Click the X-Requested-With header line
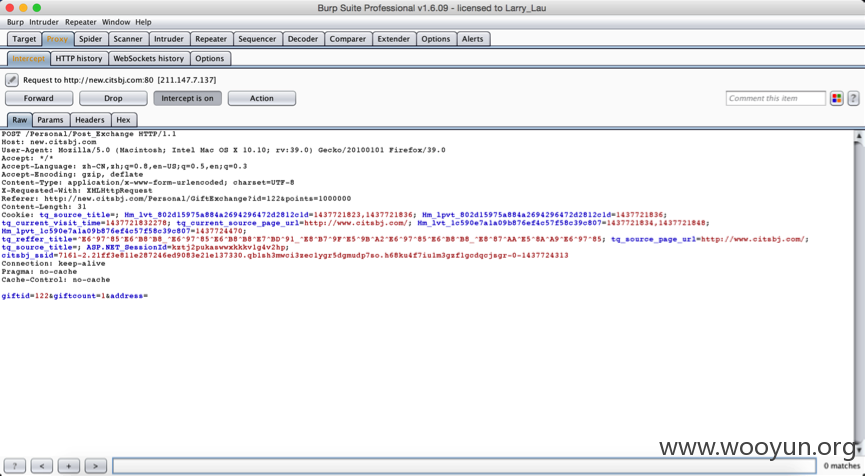This screenshot has width=865, height=476. click(x=77, y=191)
